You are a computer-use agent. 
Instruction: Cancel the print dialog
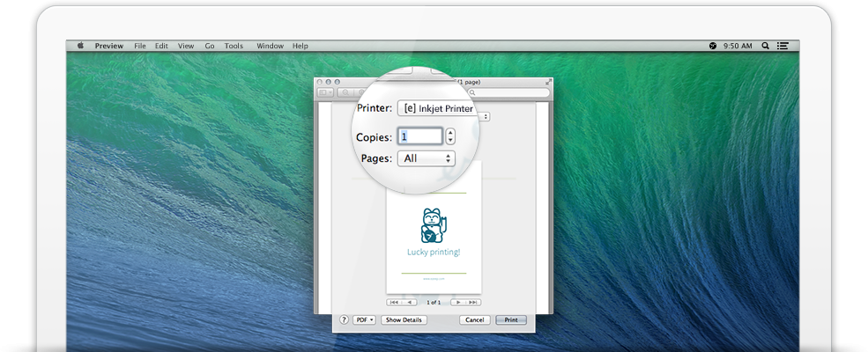click(474, 320)
